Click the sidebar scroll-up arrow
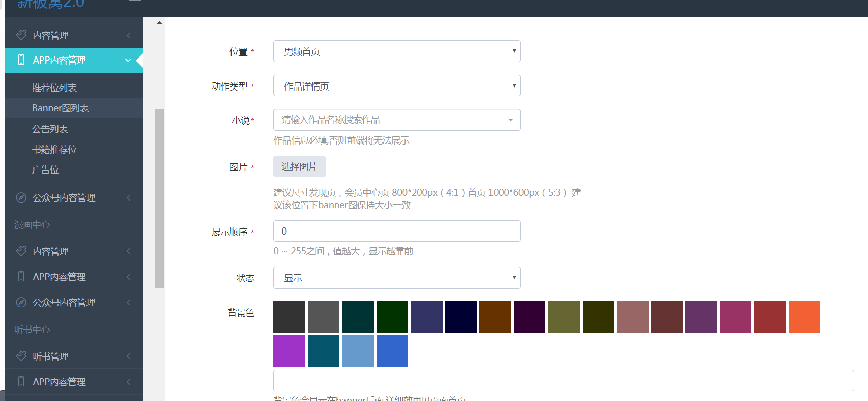Image resolution: width=868 pixels, height=401 pixels. coord(159,23)
